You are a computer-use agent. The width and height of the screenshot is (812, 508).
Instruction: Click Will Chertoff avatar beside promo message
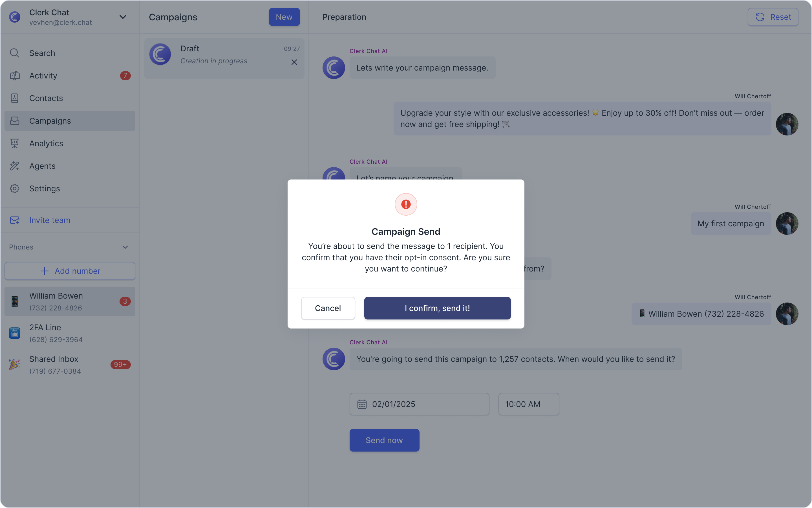point(787,124)
